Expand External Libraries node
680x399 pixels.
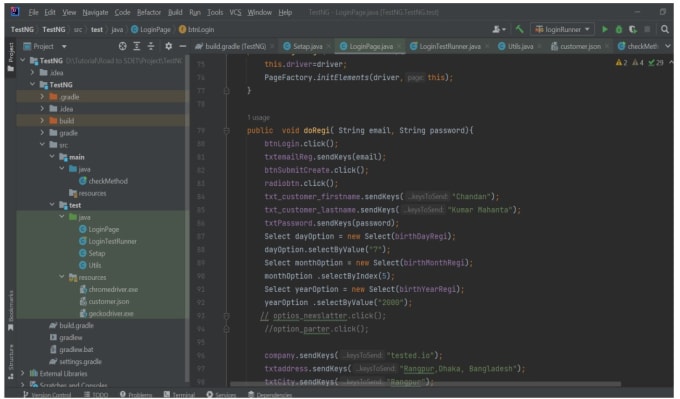[x=23, y=373]
